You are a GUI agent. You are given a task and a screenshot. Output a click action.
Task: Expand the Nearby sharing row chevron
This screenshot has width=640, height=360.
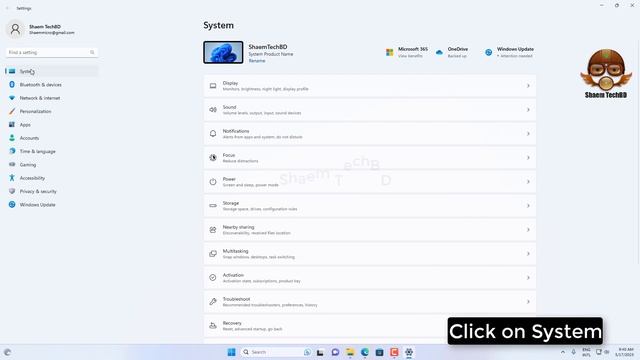point(528,230)
